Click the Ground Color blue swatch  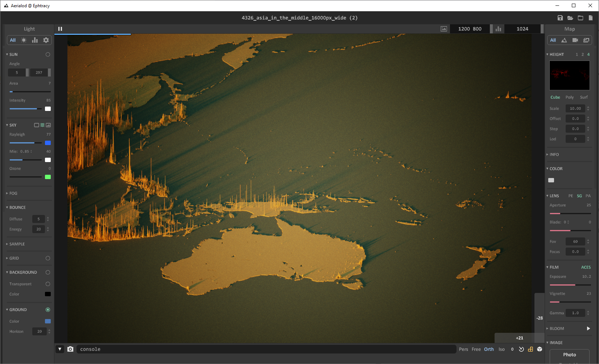pos(47,321)
